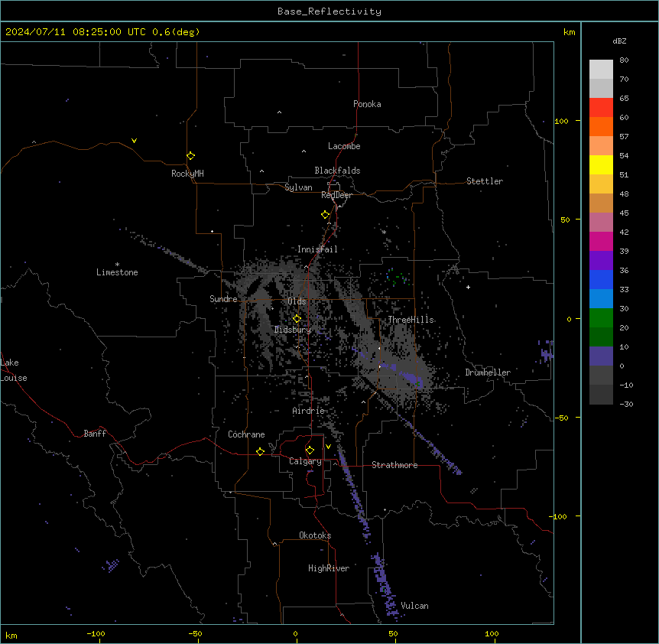Click the -50 tick label on right axis

coord(561,418)
